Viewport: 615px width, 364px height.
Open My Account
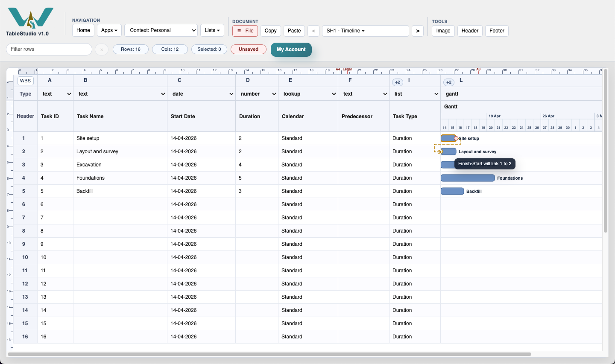click(291, 50)
